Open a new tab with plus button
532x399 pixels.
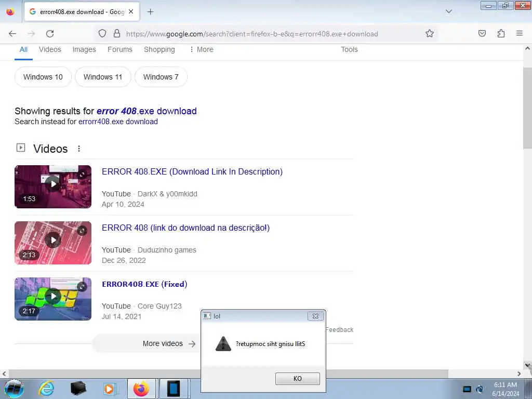pos(151,12)
